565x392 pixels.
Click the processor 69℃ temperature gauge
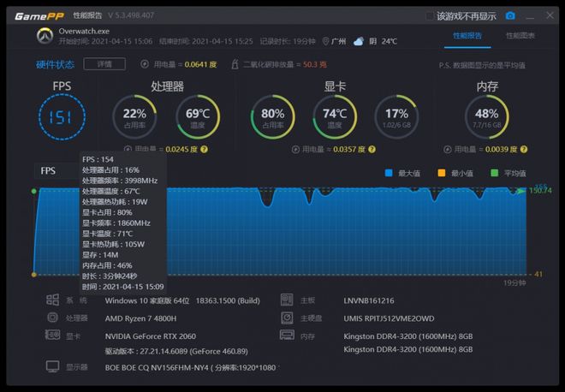tap(198, 116)
